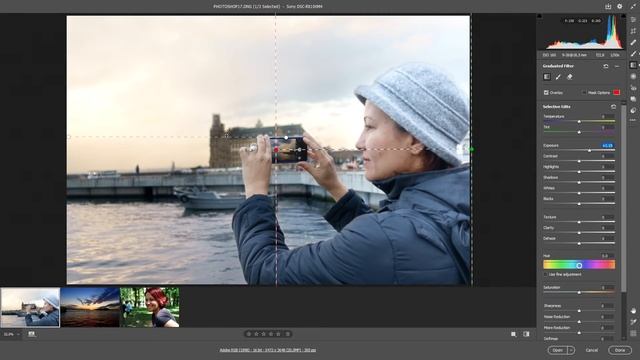Choose create new gradient mode icon

(x=547, y=77)
